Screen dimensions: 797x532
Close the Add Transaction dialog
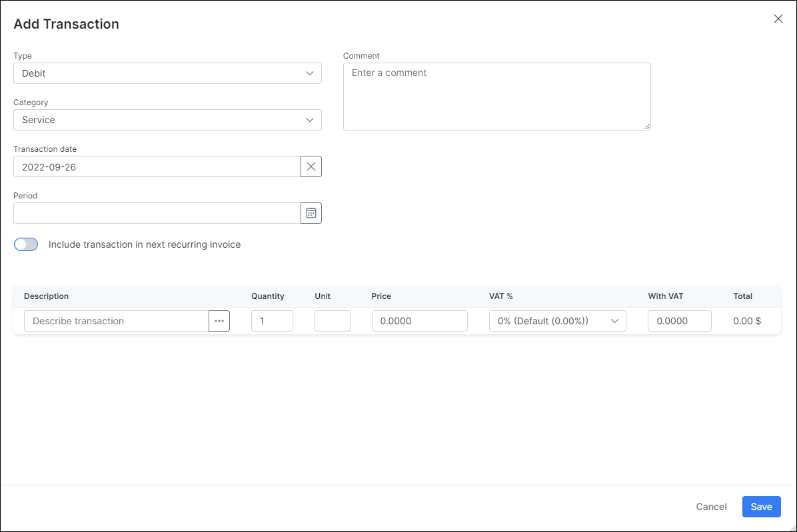tap(778, 19)
